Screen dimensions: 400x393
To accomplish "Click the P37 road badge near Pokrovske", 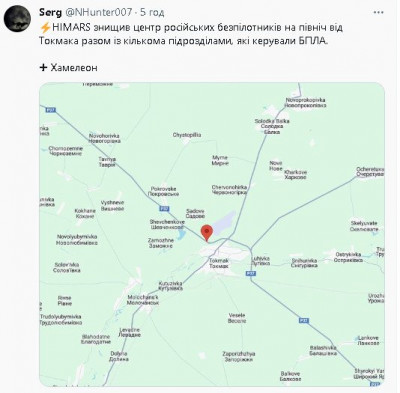I will [165, 209].
